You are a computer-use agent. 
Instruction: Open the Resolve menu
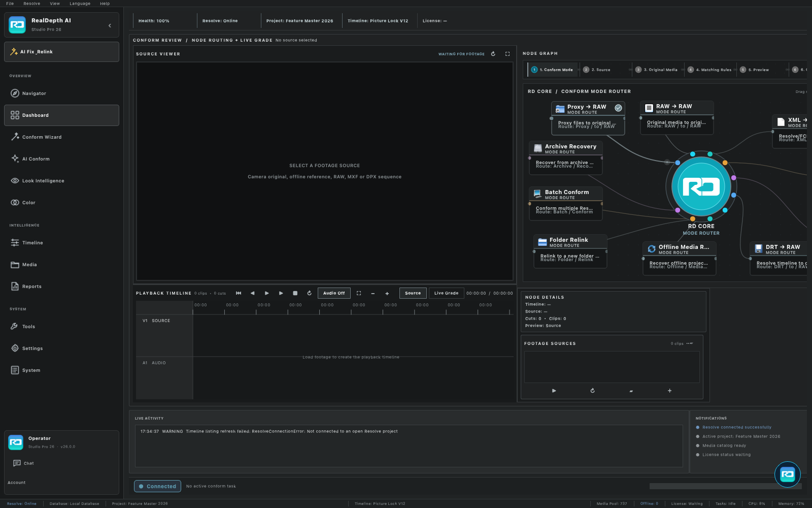coord(32,4)
